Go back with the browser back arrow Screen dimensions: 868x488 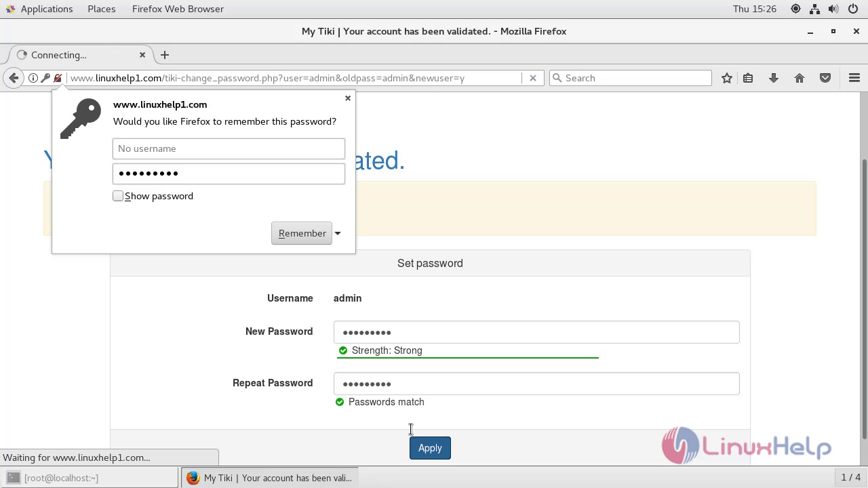tap(14, 78)
